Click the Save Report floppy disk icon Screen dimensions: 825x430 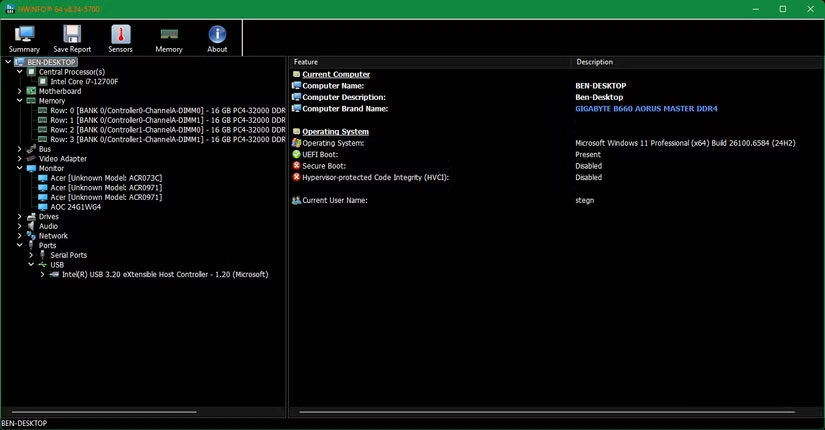tap(72, 38)
